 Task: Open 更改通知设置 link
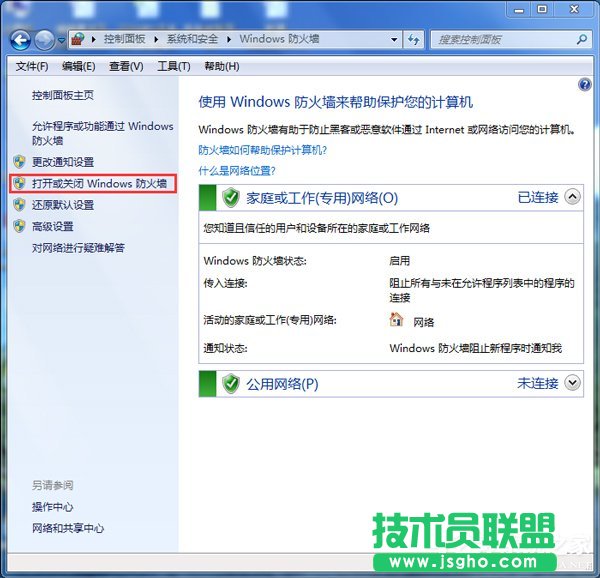(x=63, y=162)
